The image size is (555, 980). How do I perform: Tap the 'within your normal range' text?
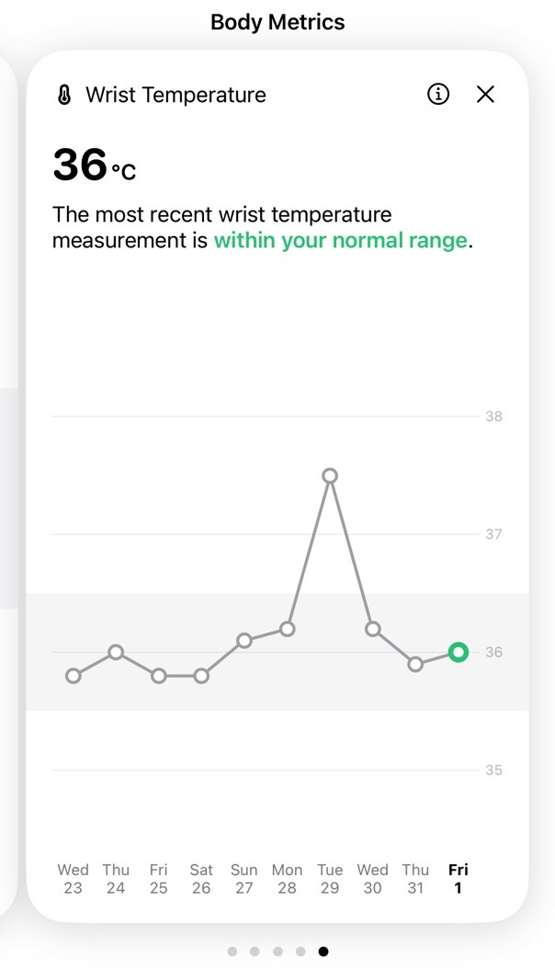pyautogui.click(x=341, y=241)
